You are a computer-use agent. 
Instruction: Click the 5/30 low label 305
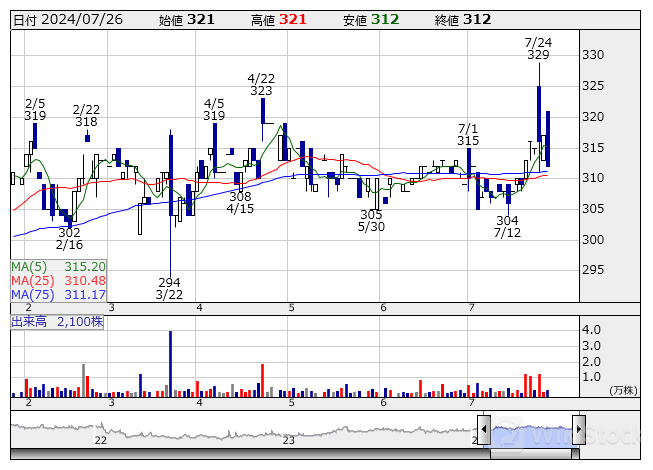(371, 214)
